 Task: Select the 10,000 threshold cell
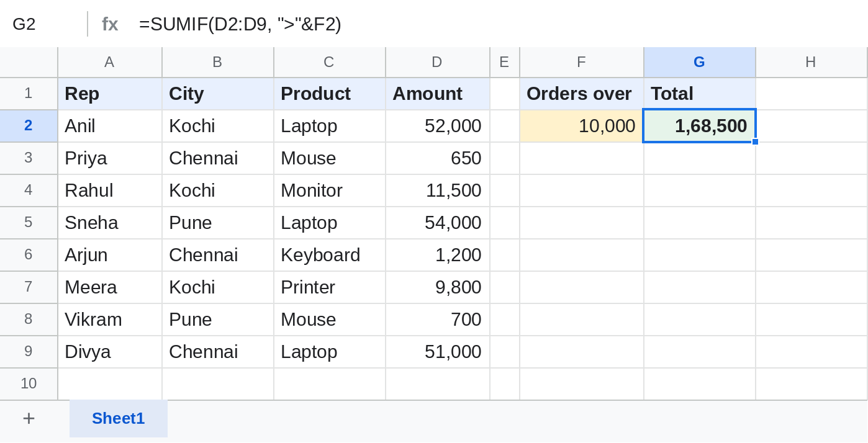(582, 126)
